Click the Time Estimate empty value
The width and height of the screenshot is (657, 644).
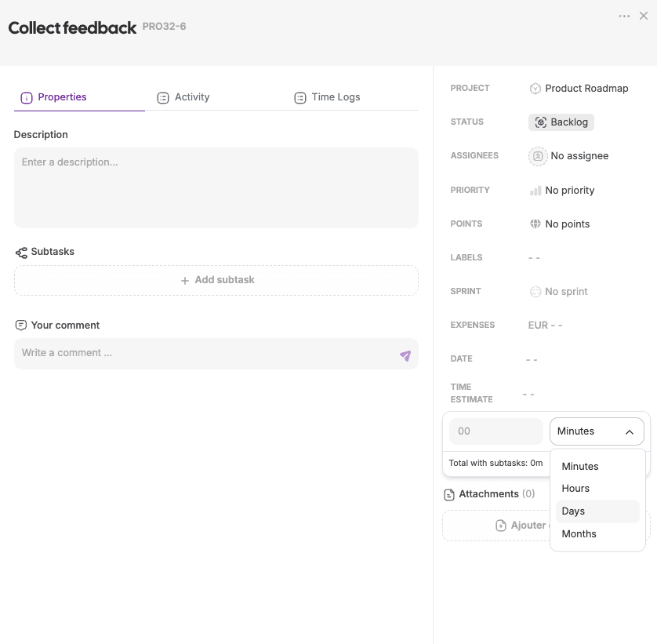[x=528, y=395]
